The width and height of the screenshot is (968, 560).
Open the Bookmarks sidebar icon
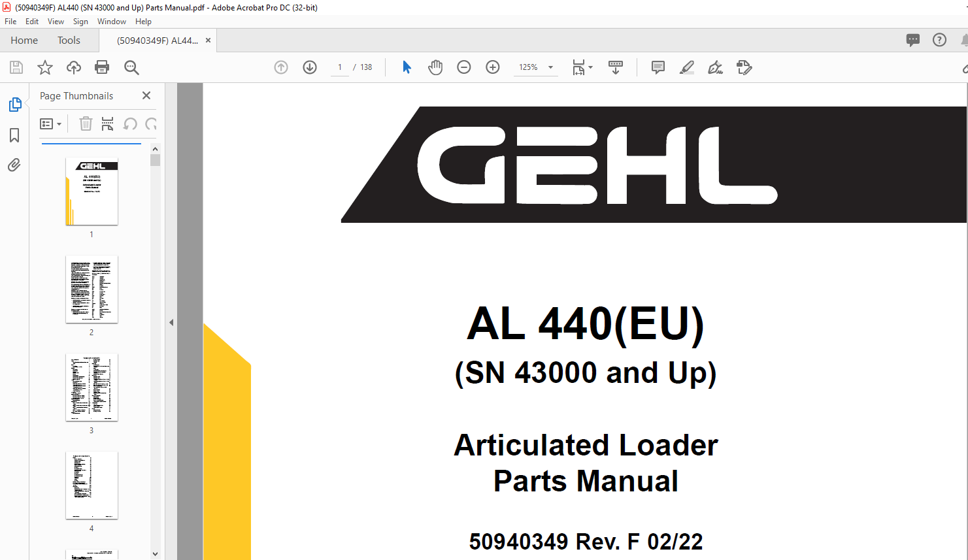[x=14, y=135]
